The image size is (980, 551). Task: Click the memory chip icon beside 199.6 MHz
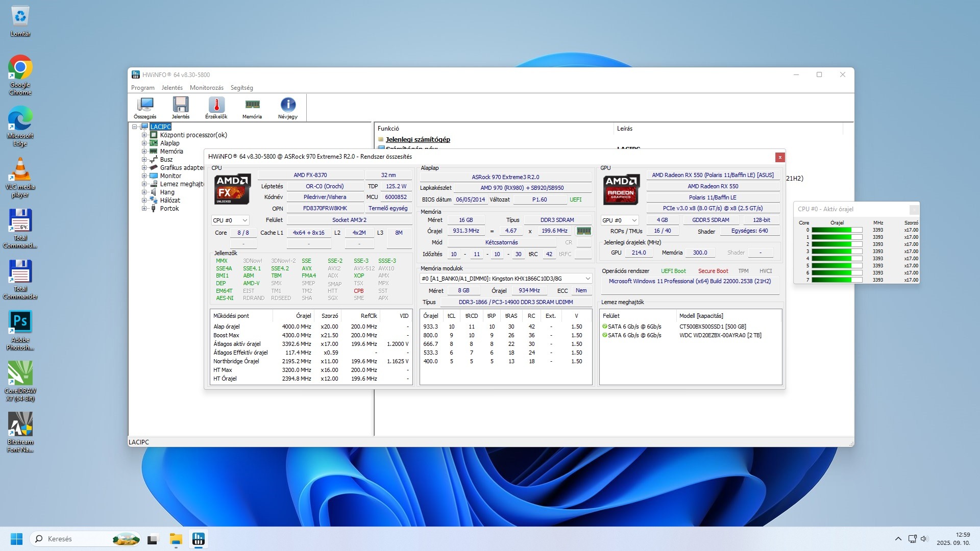[x=583, y=231]
